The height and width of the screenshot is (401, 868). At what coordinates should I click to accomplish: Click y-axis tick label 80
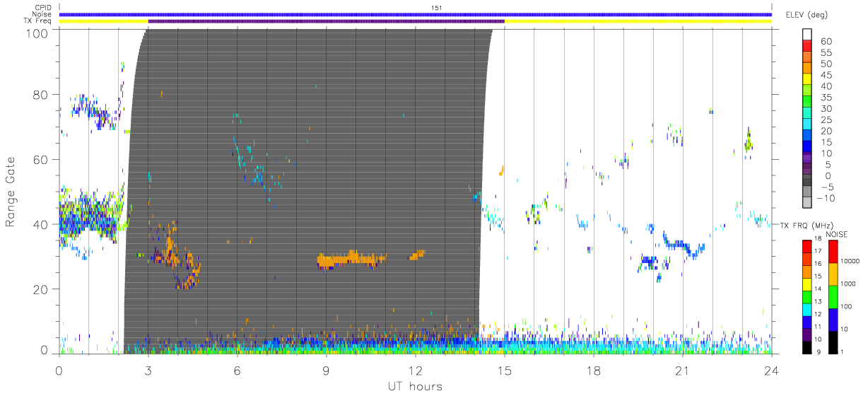point(42,94)
